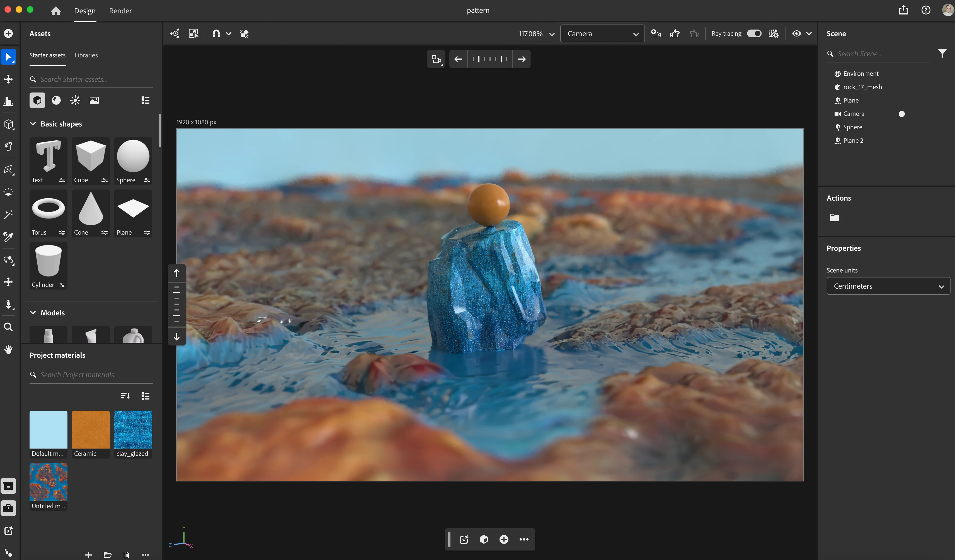Screen dimensions: 955x560
Task: Click the Lights filter icon in Assets
Action: [75, 100]
